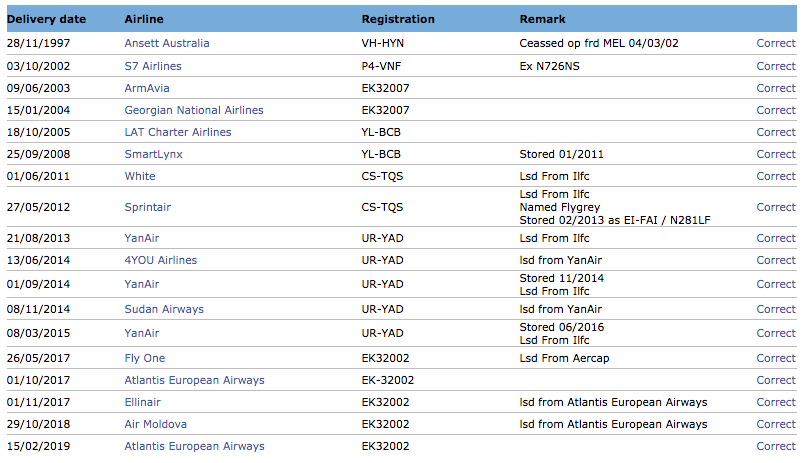Select the delivery date 29/10/2018
The width and height of the screenshot is (811, 463).
tap(38, 424)
